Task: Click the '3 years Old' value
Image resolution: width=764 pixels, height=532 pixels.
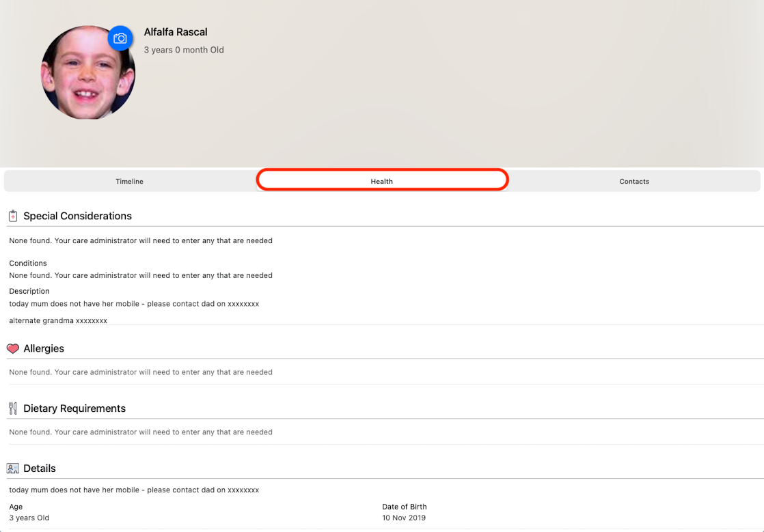Action: pos(29,518)
